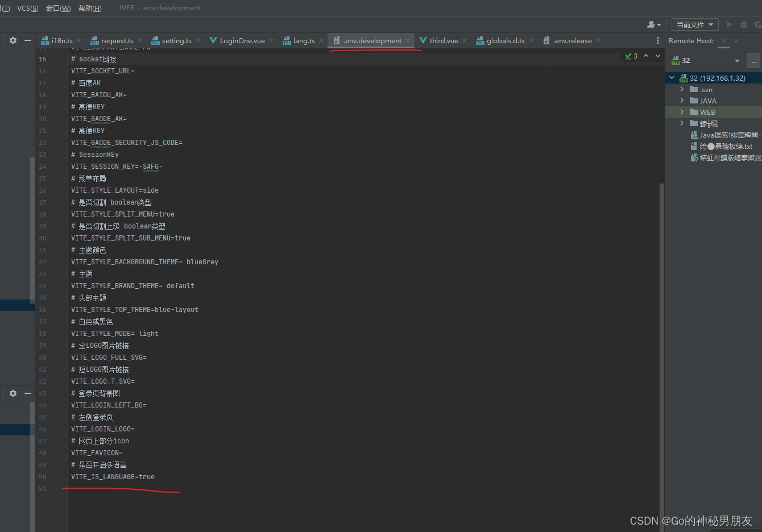The image size is (762, 532).
Task: Go to previous highlighted problem arrow
Action: pos(646,56)
